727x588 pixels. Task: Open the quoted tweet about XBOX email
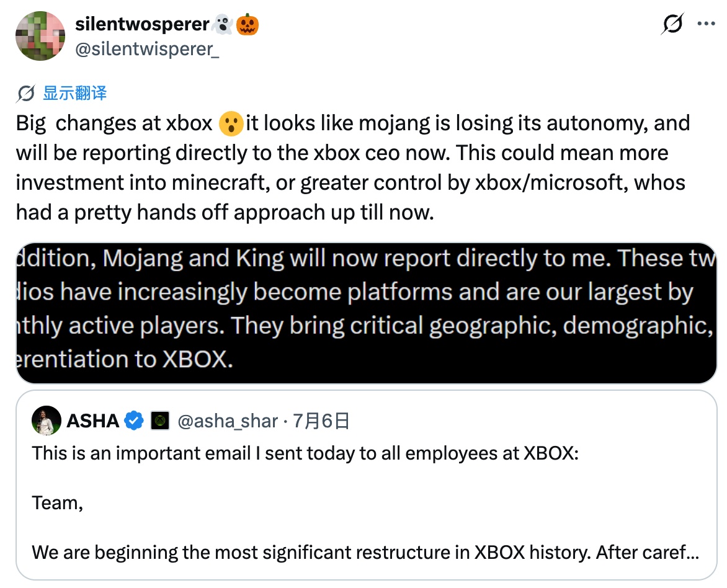(x=366, y=485)
